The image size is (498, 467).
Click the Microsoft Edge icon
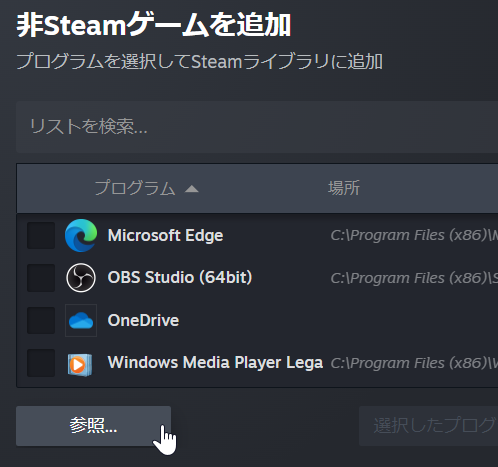pyautogui.click(x=81, y=235)
